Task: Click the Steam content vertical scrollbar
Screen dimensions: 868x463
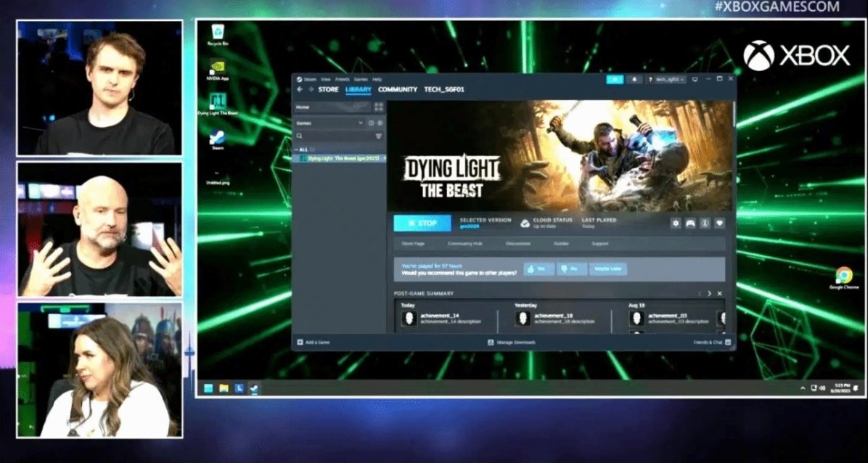Action: (x=734, y=113)
